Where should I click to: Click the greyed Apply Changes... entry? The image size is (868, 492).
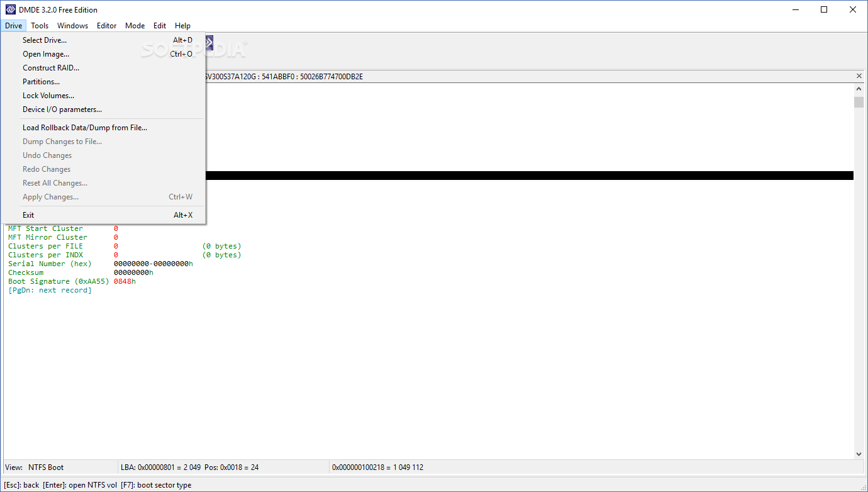[x=103, y=197]
